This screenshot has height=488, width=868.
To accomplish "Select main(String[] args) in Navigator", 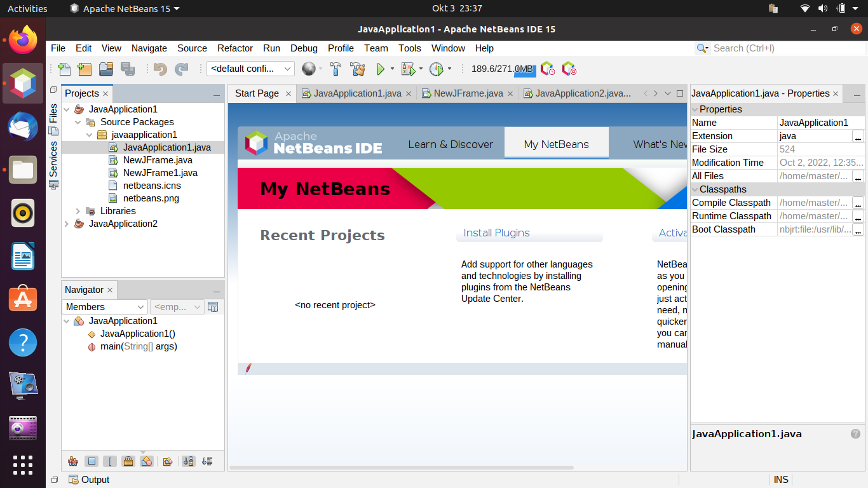I will coord(139,346).
